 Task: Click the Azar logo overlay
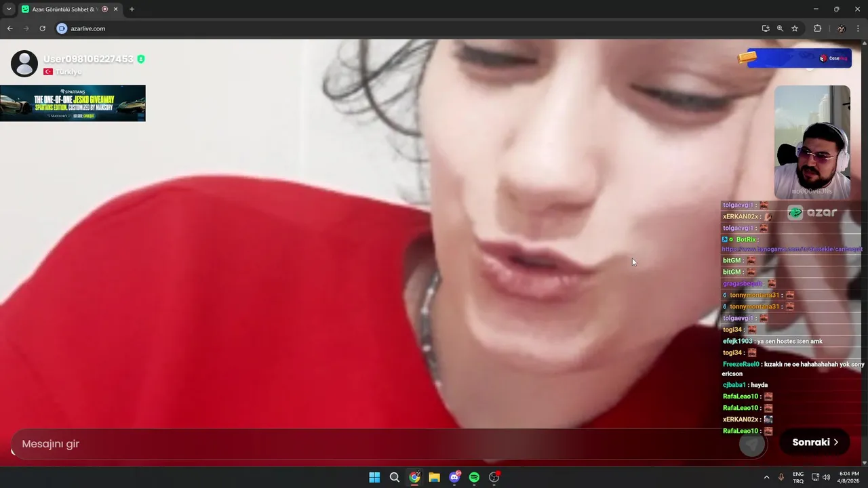(x=812, y=213)
